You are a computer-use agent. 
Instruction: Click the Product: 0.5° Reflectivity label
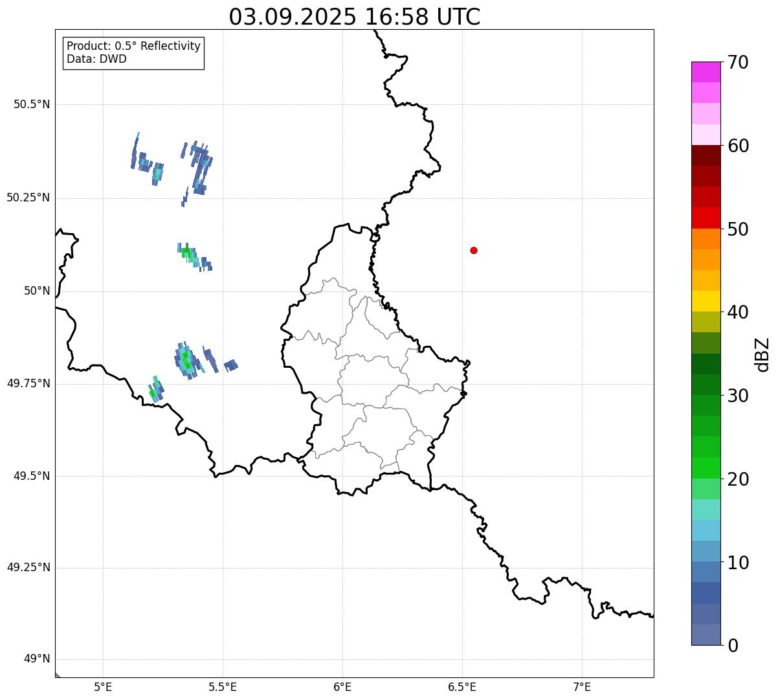(133, 47)
